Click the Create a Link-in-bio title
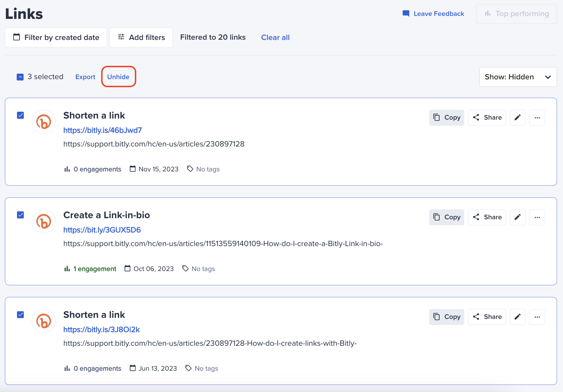 (x=107, y=215)
